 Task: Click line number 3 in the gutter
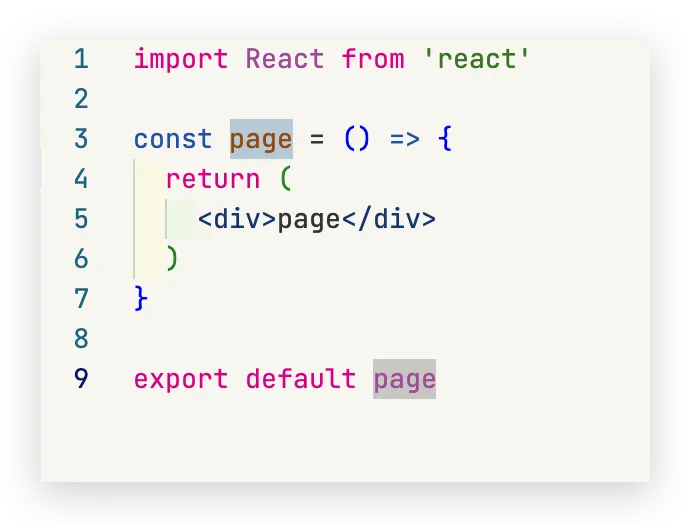tap(81, 139)
